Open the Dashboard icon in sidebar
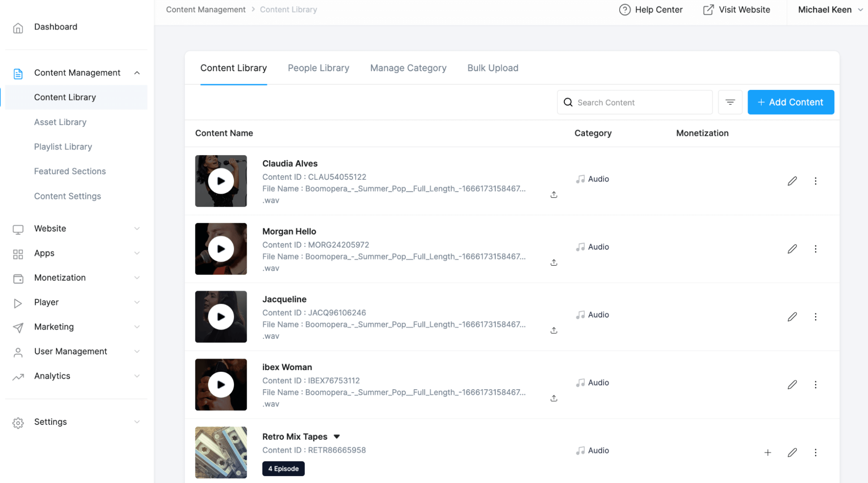The height and width of the screenshot is (483, 868). 18,27
